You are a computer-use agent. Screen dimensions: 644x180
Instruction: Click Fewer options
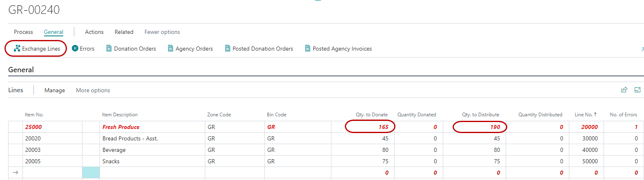pyautogui.click(x=162, y=32)
